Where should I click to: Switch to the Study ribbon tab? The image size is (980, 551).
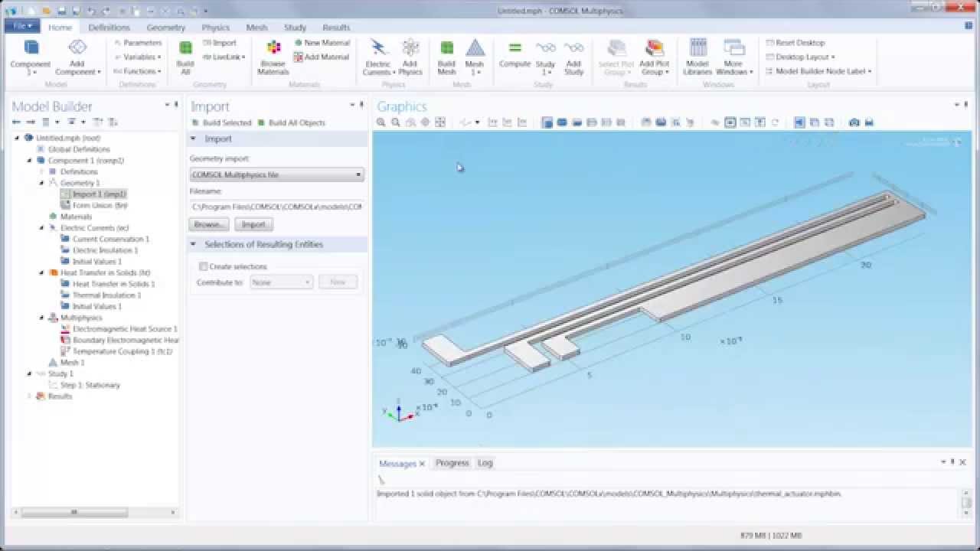click(x=295, y=28)
